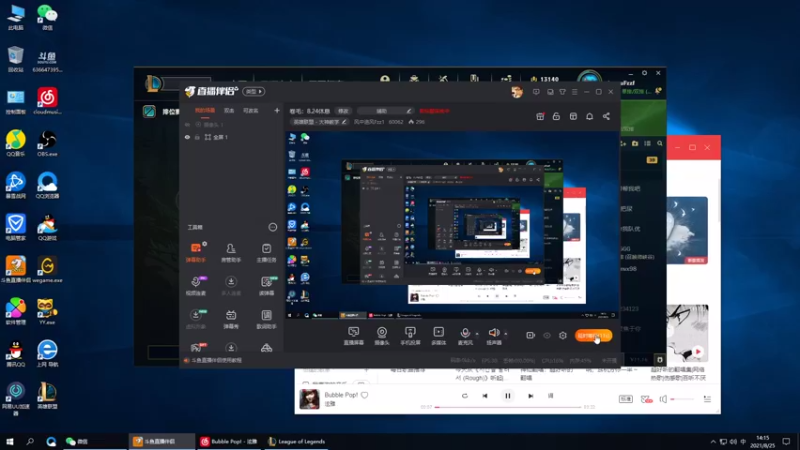Toggle loop mode icon in music player

click(464, 395)
